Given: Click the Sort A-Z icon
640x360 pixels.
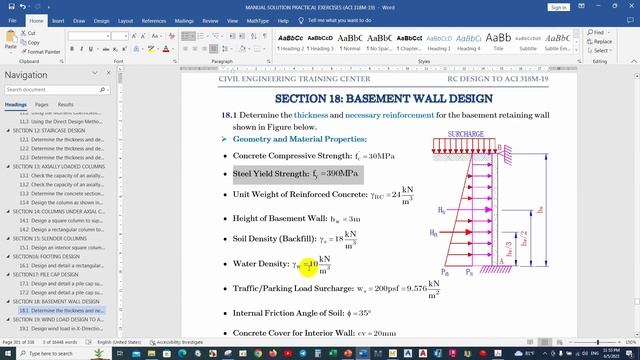Looking at the screenshot, I should click(253, 36).
